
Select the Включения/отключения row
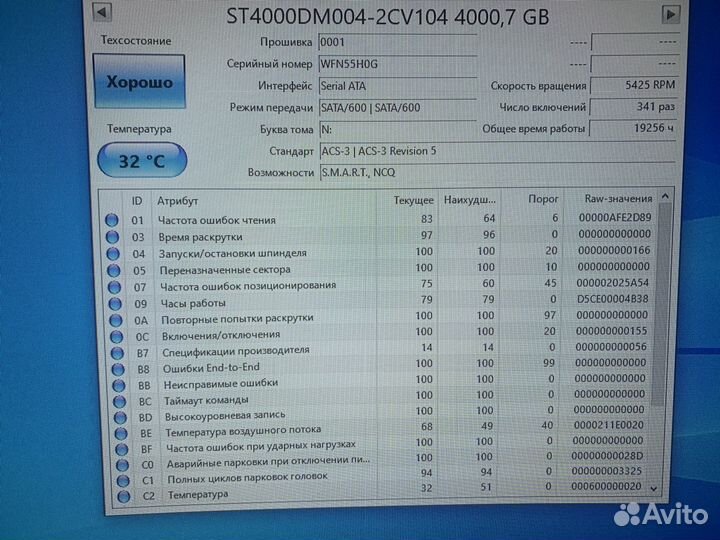(x=381, y=333)
